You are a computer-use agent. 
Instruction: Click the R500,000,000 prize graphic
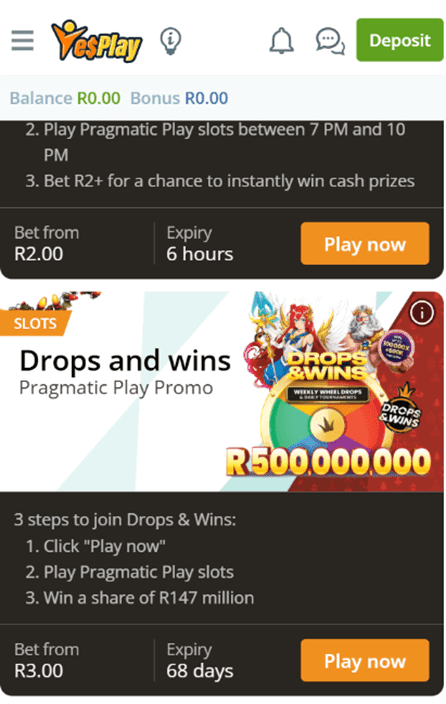point(328,462)
